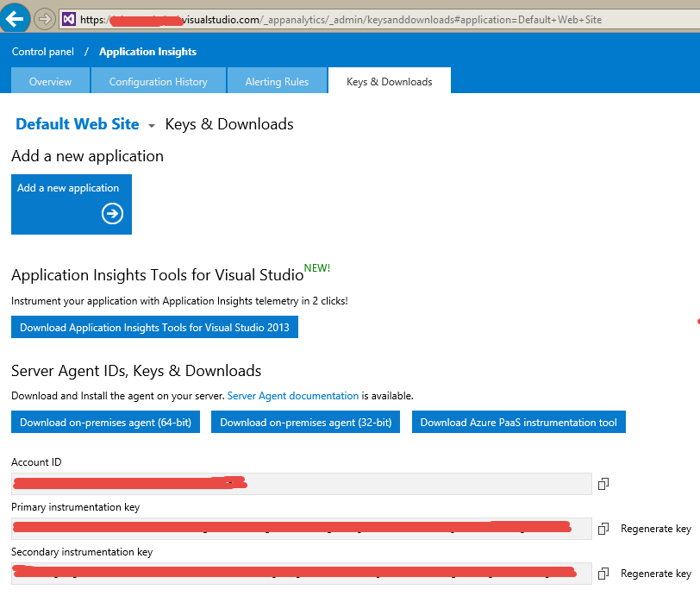Regenerate key for Secondary instrumentation key
This screenshot has width=700, height=596.
pos(656,574)
